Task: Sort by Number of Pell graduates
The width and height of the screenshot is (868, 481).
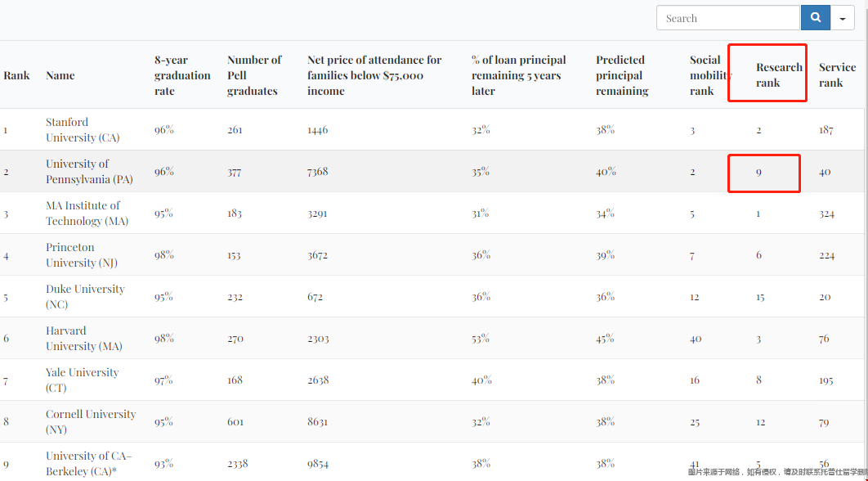Action: [x=253, y=75]
